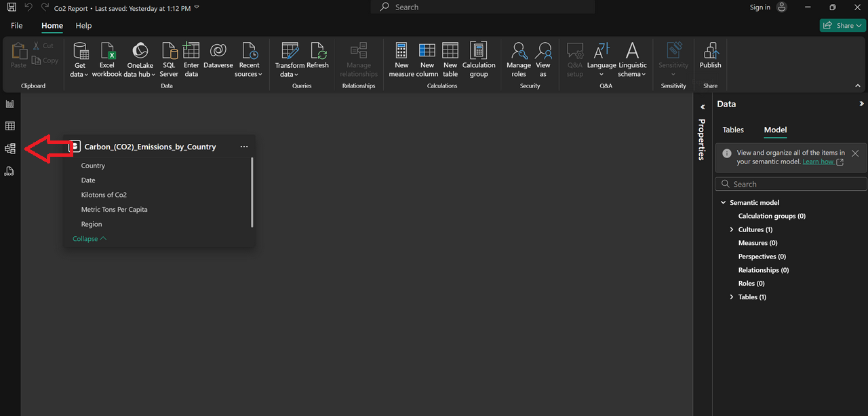The image size is (868, 416).
Task: Open Transform data
Action: click(290, 60)
